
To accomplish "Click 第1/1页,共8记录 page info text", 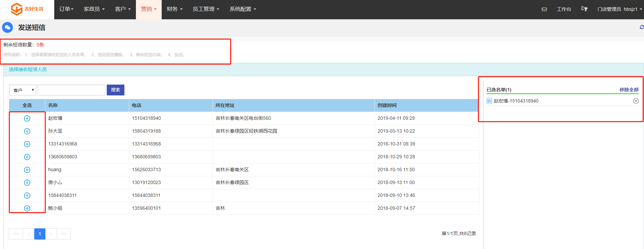I will pos(459,233).
